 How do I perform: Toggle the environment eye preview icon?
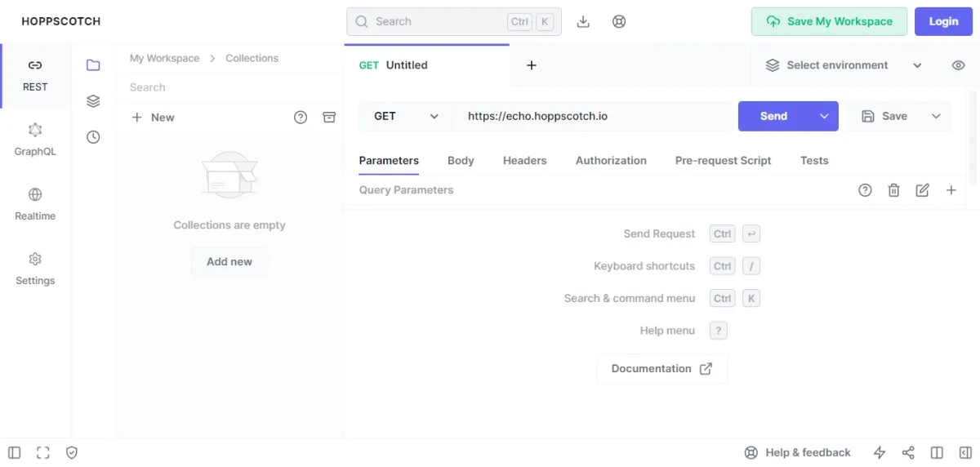point(959,65)
